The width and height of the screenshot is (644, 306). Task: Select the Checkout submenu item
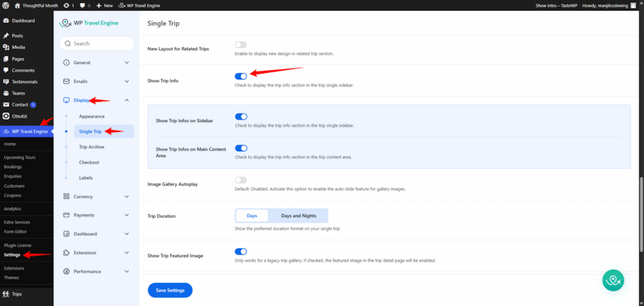point(89,162)
